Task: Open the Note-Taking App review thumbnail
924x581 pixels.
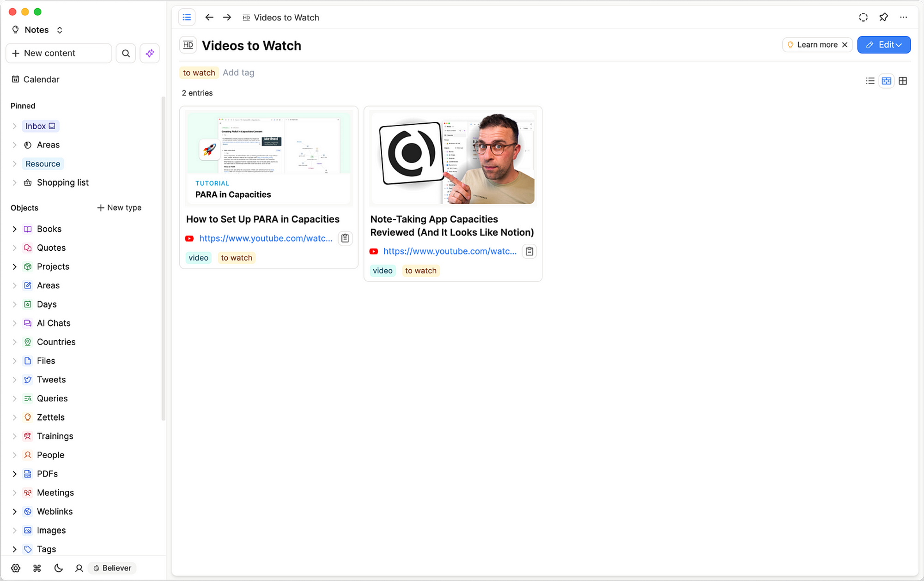Action: click(453, 158)
